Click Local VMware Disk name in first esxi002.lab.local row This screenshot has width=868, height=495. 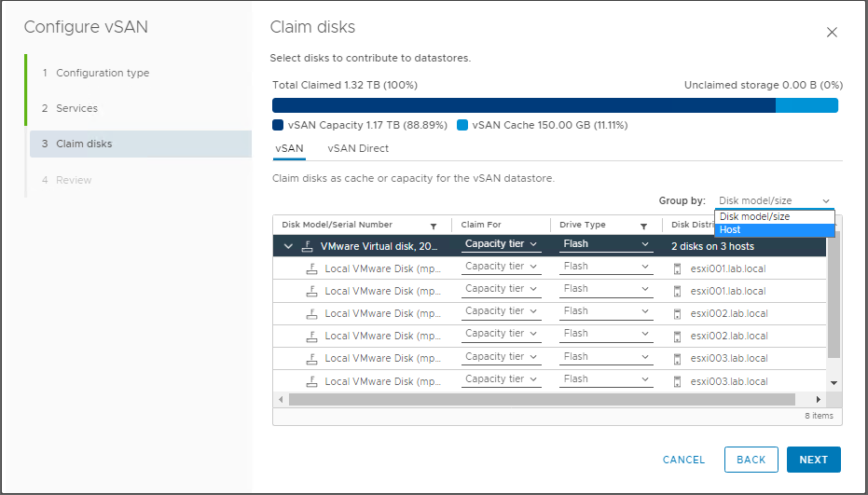(382, 314)
